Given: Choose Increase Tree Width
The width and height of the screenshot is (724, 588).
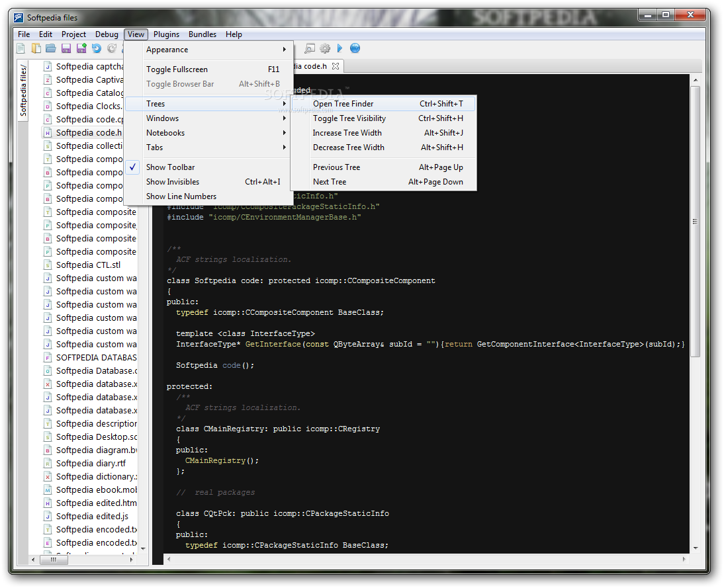Looking at the screenshot, I should 384,133.
